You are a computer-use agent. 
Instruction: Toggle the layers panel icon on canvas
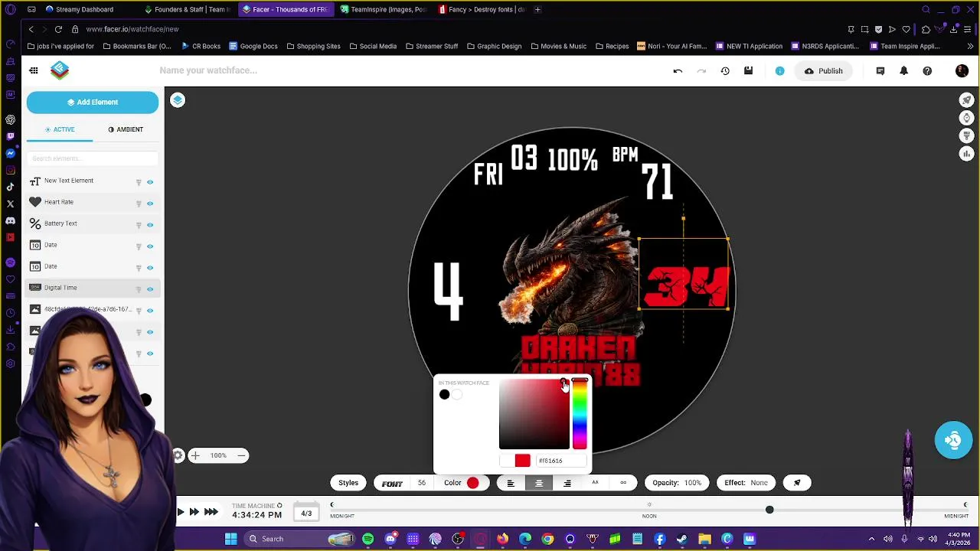coord(178,100)
